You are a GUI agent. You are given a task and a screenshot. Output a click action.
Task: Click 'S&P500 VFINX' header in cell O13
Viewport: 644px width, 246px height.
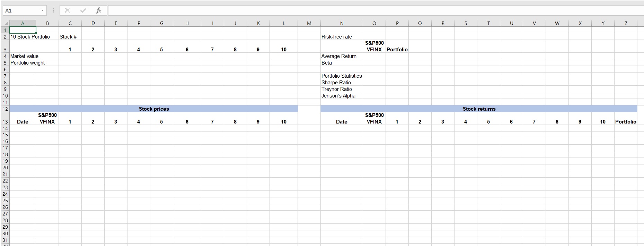click(374, 118)
